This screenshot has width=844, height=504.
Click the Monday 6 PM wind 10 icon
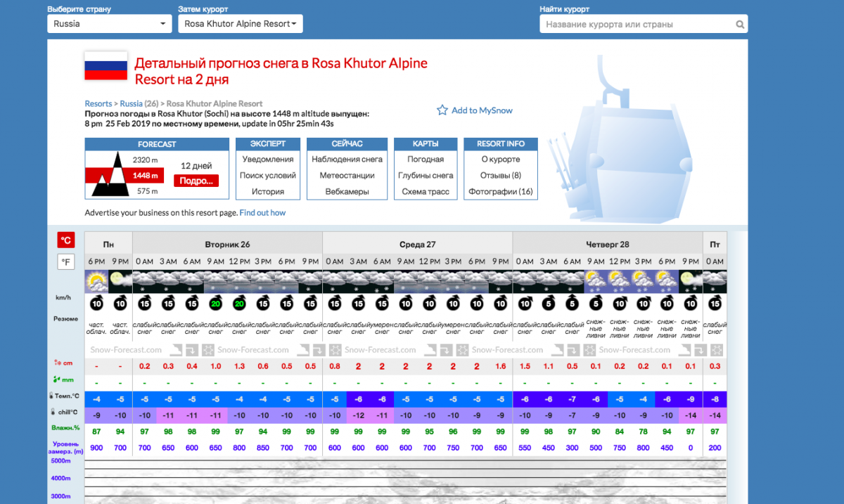pos(96,304)
